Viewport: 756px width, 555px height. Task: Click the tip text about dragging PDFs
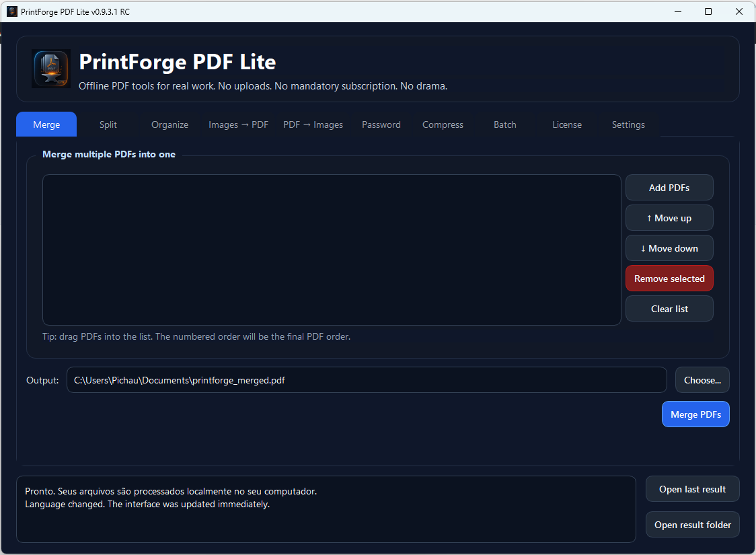pyautogui.click(x=196, y=336)
